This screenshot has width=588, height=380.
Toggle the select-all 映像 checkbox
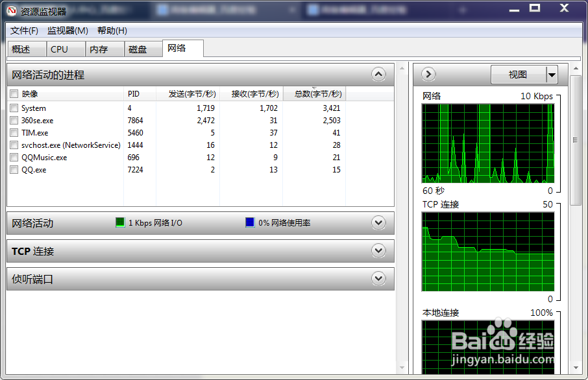(x=14, y=93)
